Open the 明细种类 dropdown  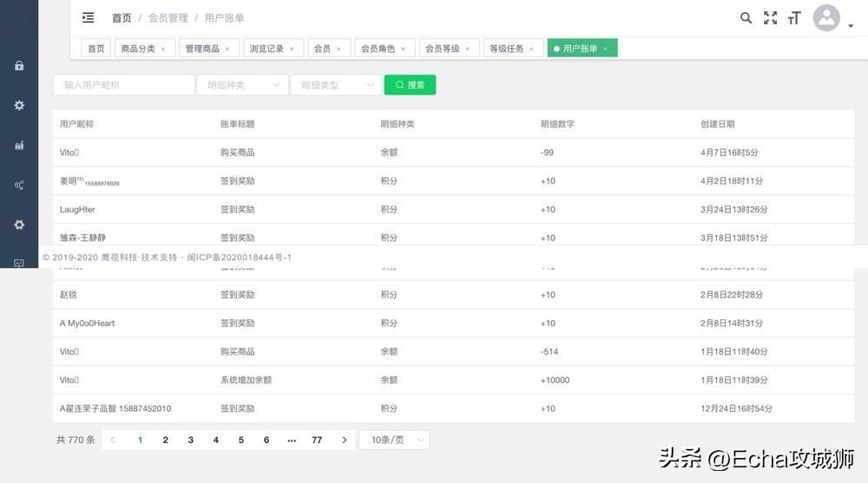[x=242, y=85]
